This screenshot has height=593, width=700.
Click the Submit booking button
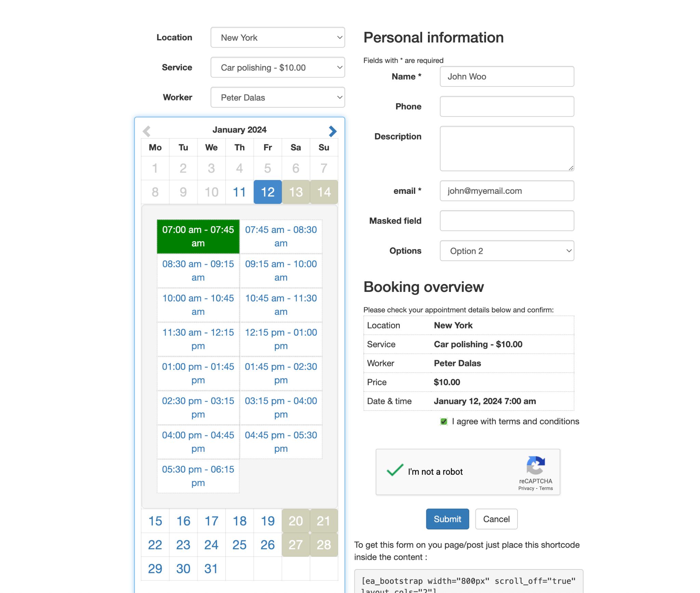(447, 519)
